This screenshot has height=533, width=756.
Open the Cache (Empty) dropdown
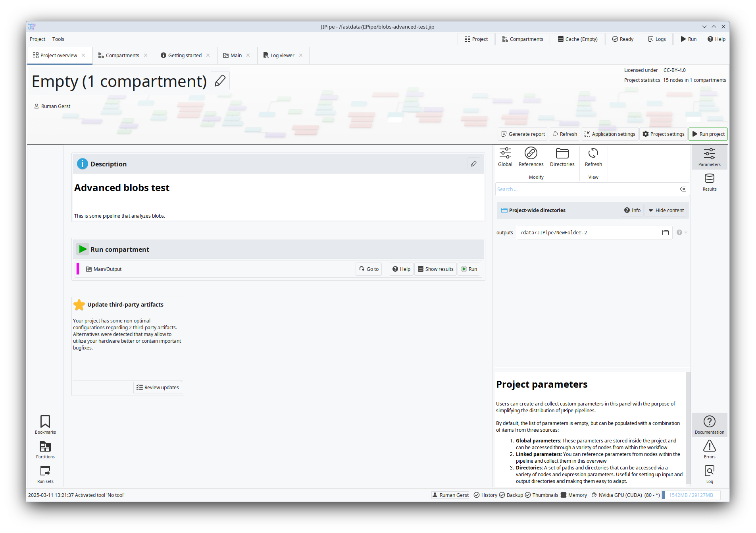pyautogui.click(x=577, y=39)
